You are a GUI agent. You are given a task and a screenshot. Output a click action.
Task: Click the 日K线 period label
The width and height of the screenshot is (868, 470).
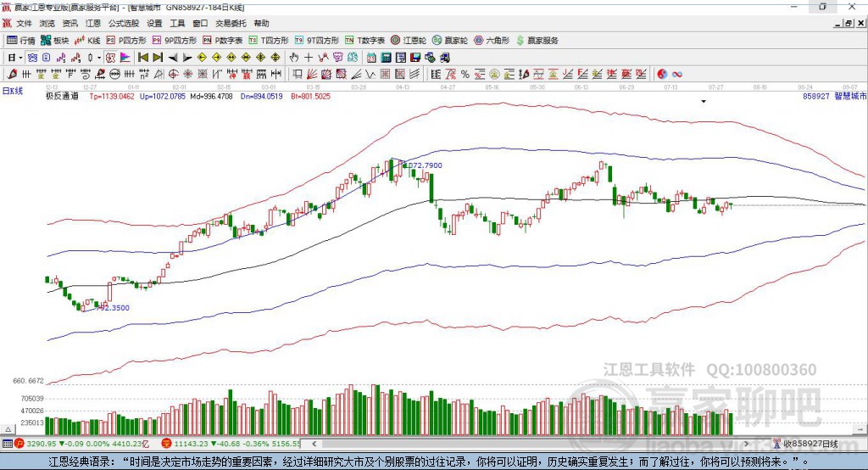(x=13, y=91)
